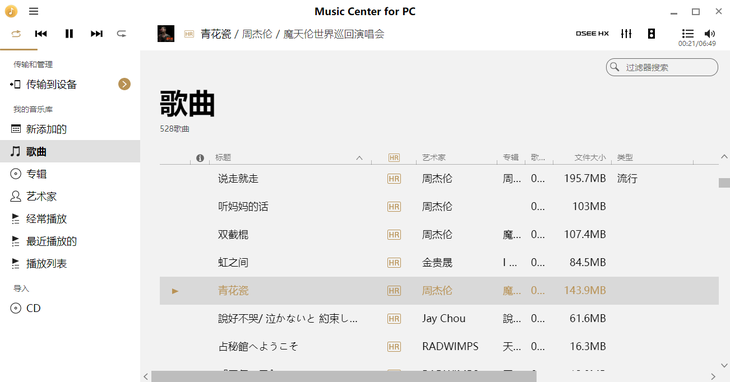
Task: Click the 传输到设备 arrow button
Action: (124, 84)
